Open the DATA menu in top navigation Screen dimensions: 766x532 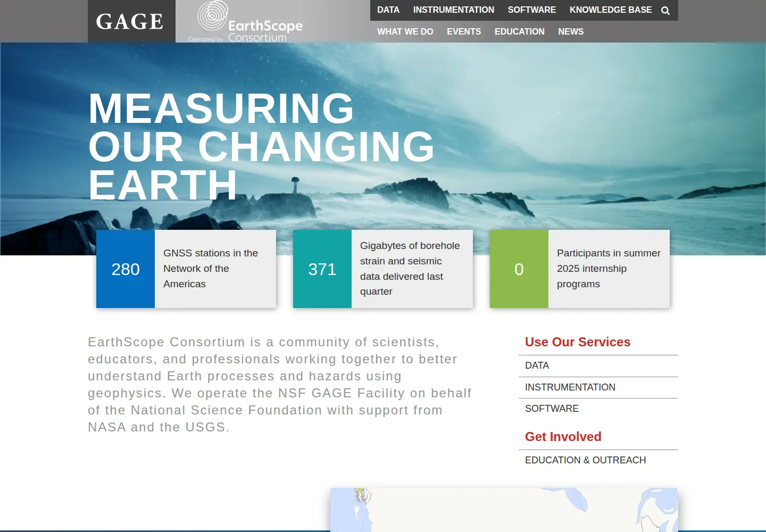tap(388, 10)
